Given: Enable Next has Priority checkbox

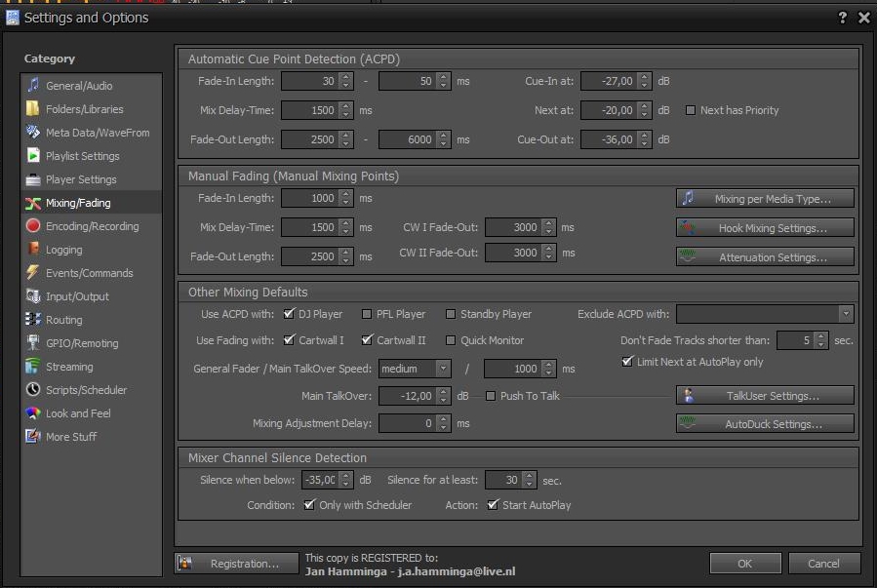Looking at the screenshot, I should 691,110.
